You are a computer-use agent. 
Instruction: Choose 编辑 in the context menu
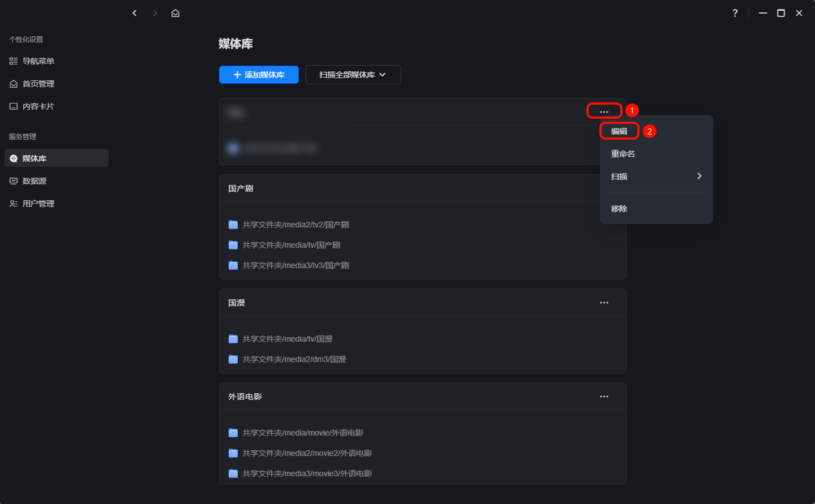[x=619, y=131]
